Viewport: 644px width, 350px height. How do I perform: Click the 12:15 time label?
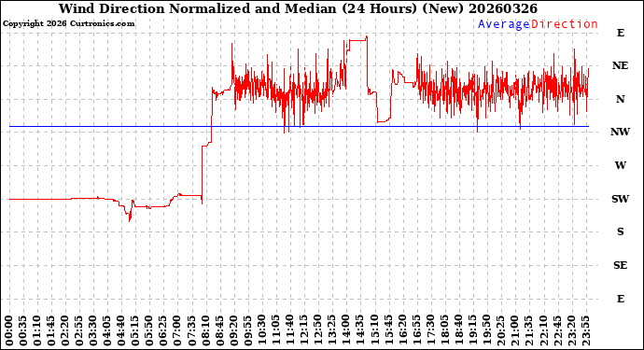(x=303, y=331)
